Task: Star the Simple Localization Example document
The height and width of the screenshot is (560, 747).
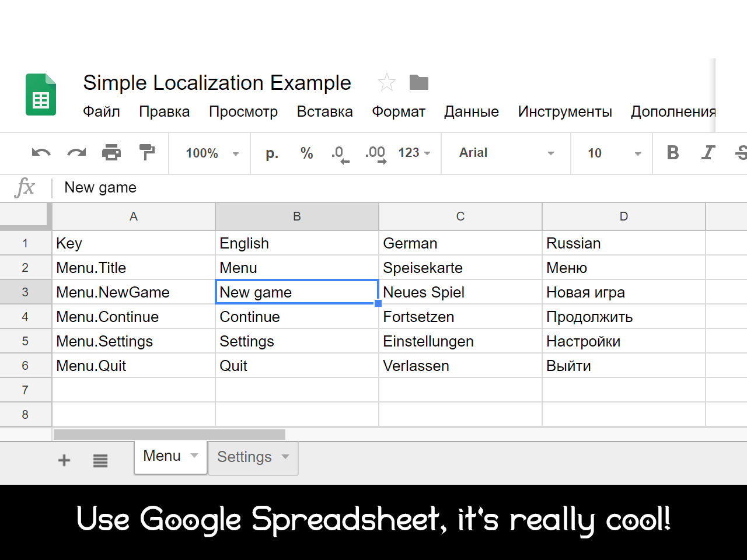Action: pyautogui.click(x=386, y=82)
